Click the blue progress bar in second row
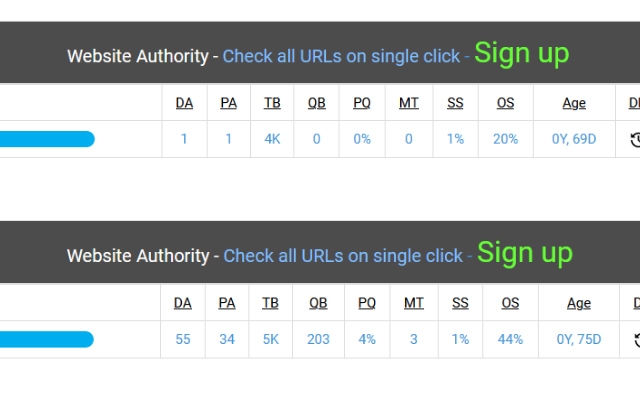 (x=47, y=339)
